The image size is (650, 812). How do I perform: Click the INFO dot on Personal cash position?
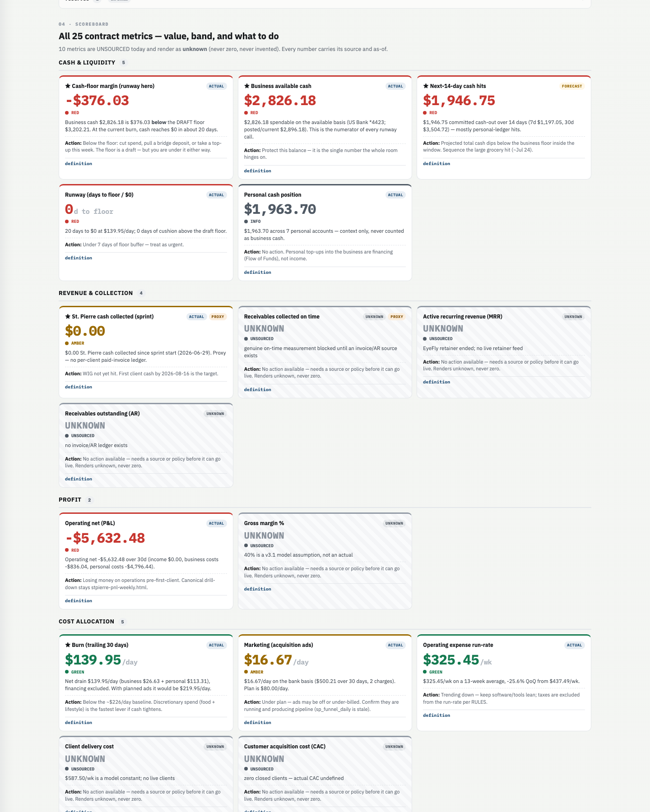246,221
